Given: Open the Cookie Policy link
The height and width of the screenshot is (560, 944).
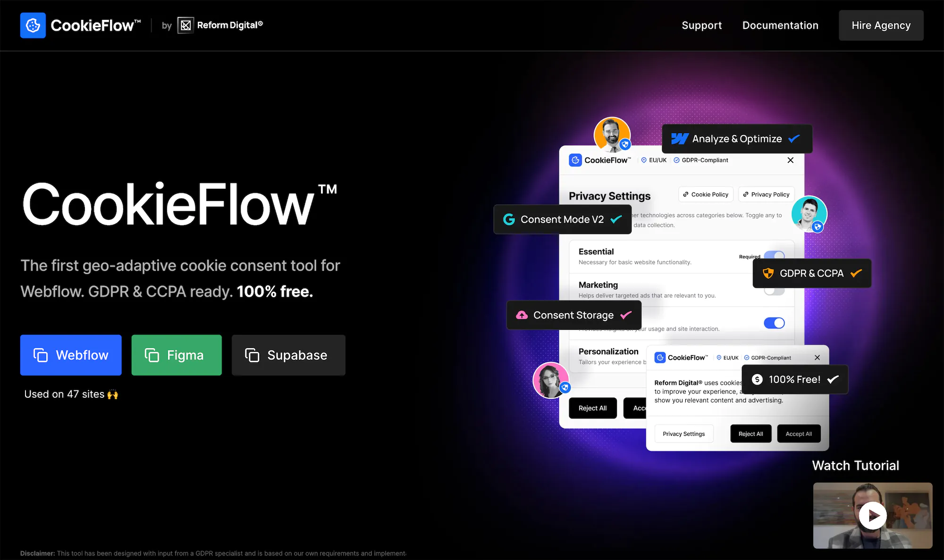Looking at the screenshot, I should [706, 194].
